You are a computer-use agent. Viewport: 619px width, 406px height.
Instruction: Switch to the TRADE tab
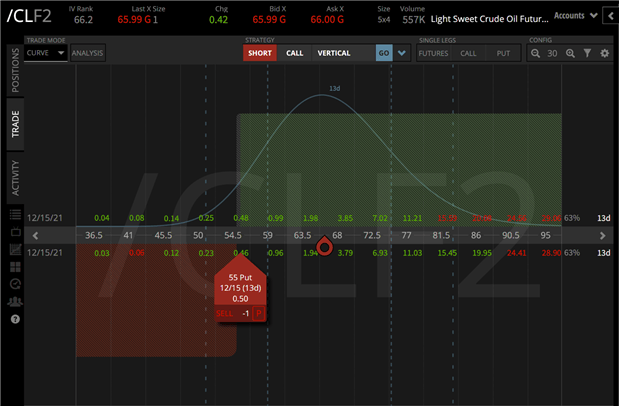point(15,124)
